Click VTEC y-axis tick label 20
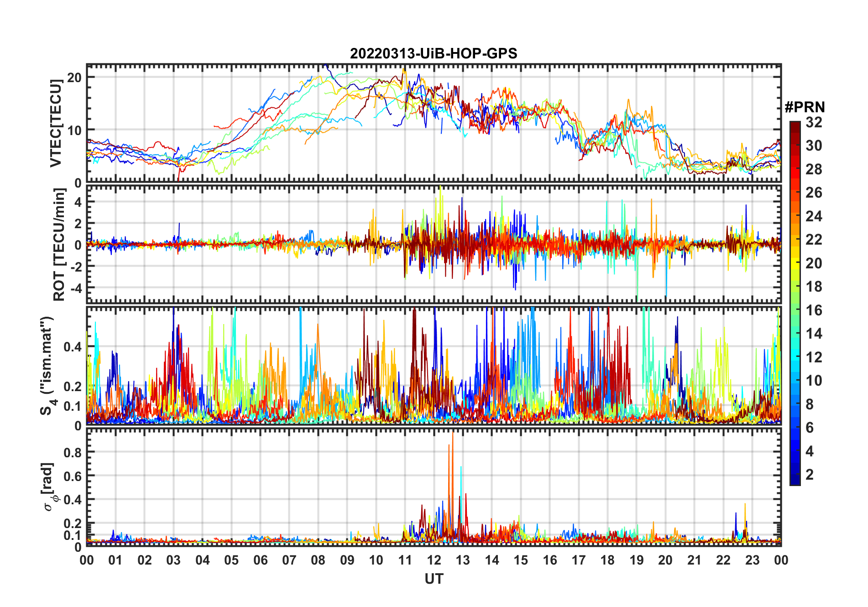Screen dimensions: 868x607 point(74,78)
